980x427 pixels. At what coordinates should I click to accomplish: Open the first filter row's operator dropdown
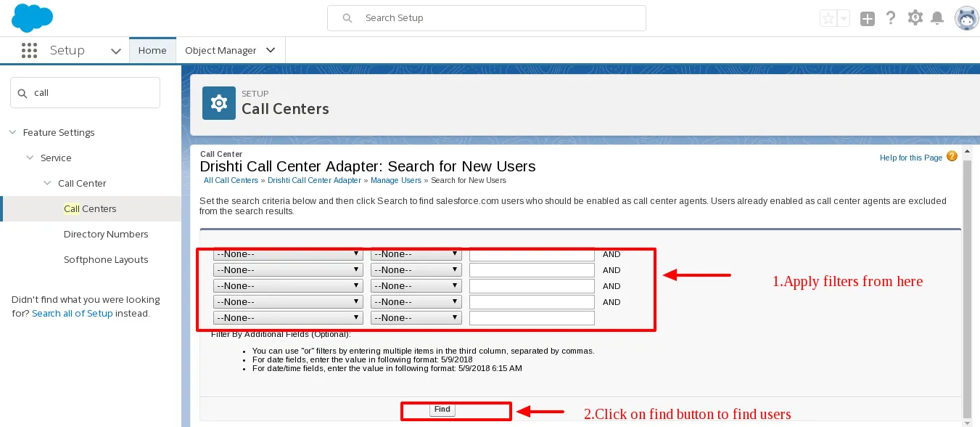(416, 254)
